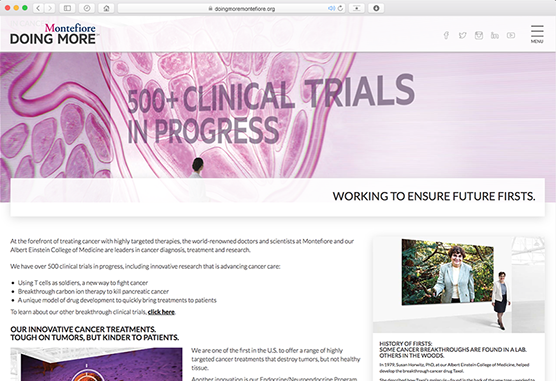Click the green full-screen window button
This screenshot has width=556, height=381.
click(x=24, y=8)
